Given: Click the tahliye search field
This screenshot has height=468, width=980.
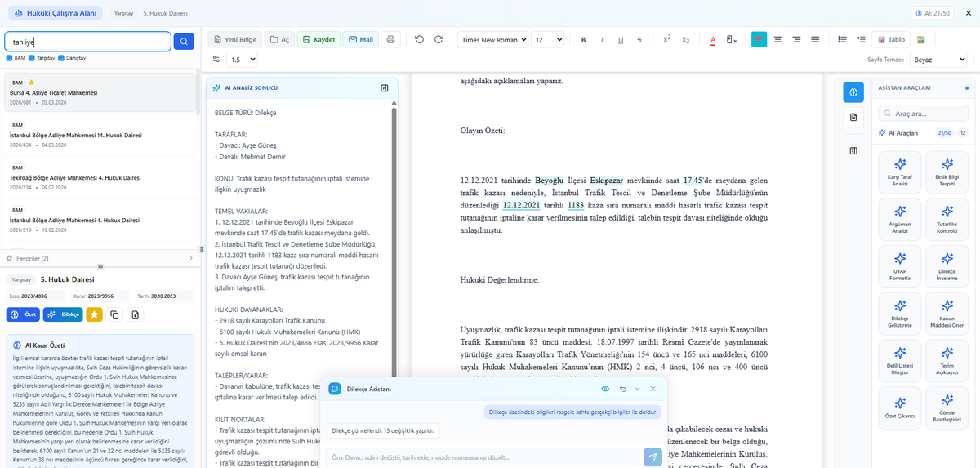Looking at the screenshot, I should 87,42.
